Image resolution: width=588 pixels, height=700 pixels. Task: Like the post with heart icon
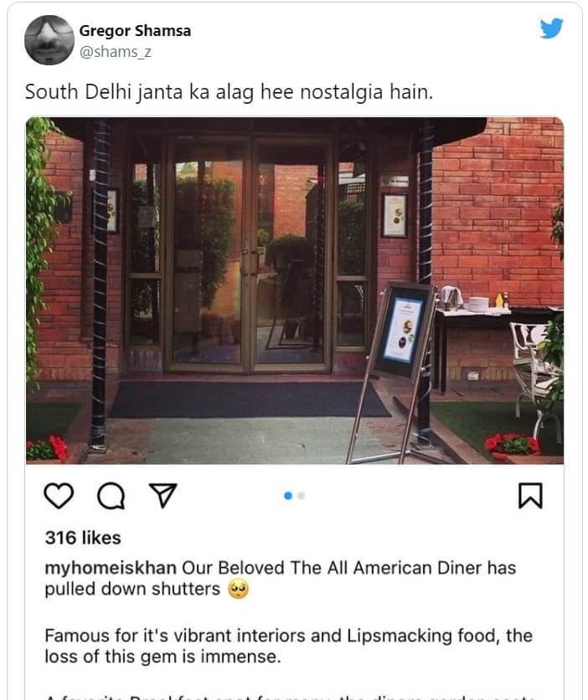[x=59, y=496]
